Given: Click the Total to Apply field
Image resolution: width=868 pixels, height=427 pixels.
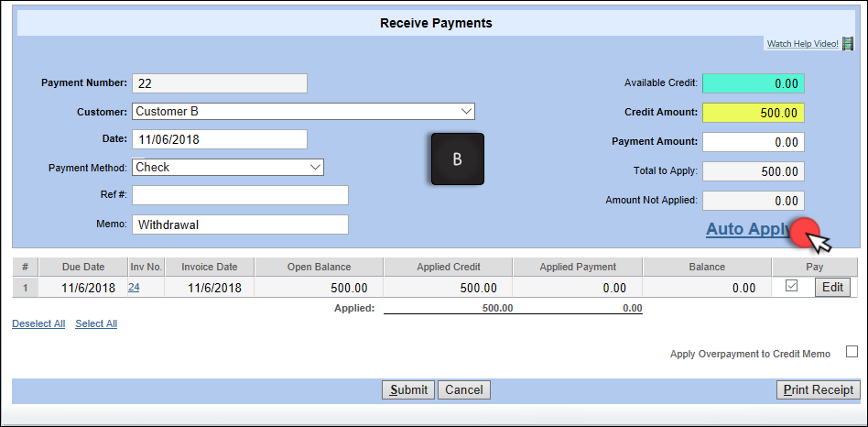Looking at the screenshot, I should point(754,171).
